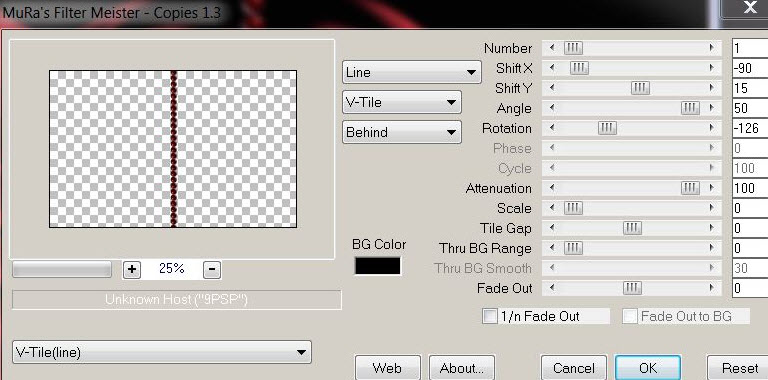Click right arrow of Shift X slider
The width and height of the screenshot is (768, 380).
tap(711, 68)
